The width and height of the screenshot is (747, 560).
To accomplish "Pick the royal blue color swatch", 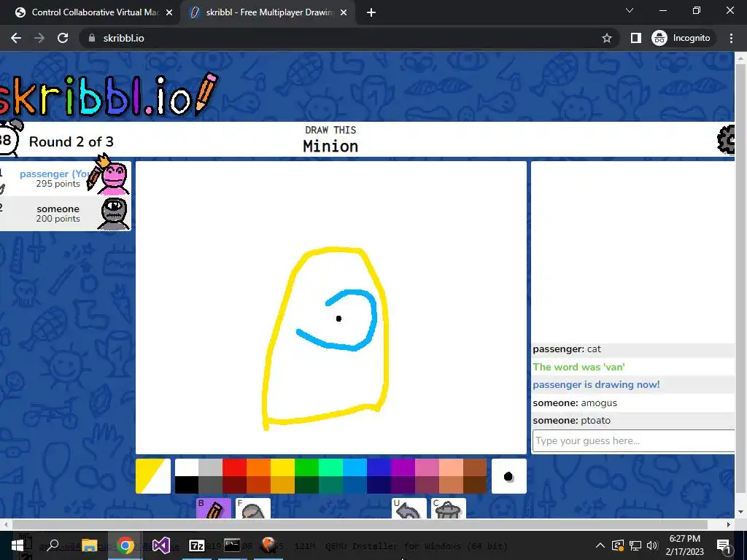I will point(379,467).
